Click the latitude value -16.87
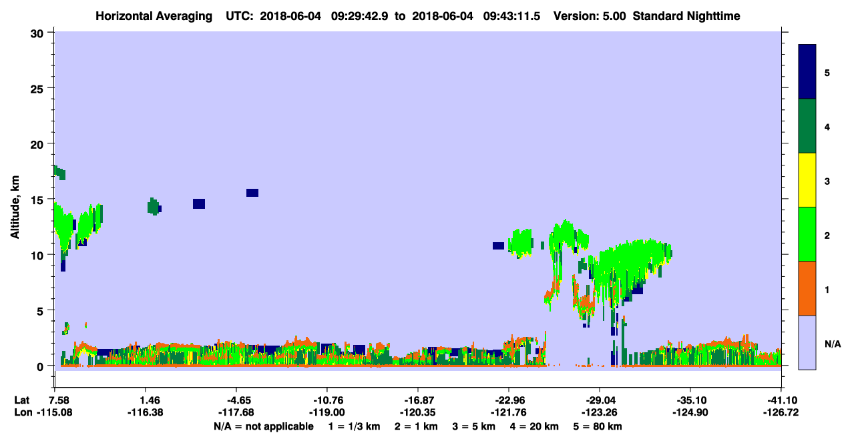 pyautogui.click(x=417, y=400)
